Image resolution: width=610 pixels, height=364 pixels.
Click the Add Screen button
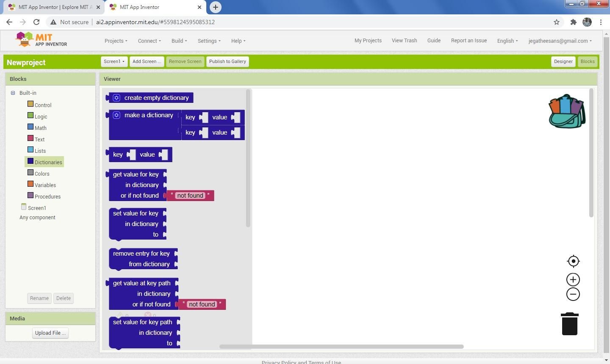tap(146, 61)
